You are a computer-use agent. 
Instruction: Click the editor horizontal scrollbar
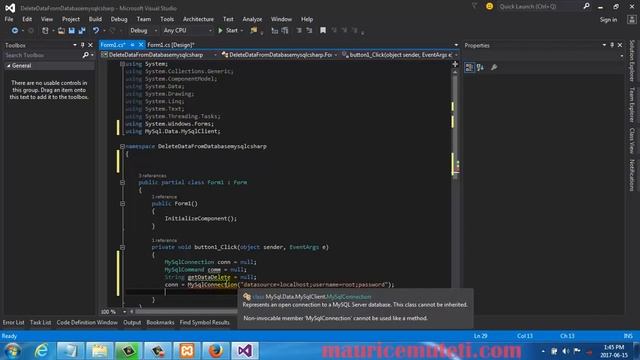pos(186,312)
